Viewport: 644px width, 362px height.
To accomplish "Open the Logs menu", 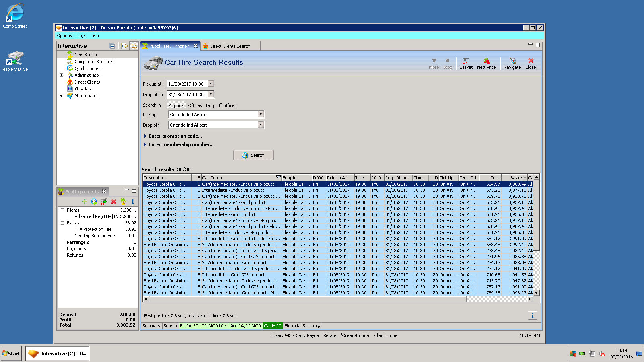I will click(81, 35).
